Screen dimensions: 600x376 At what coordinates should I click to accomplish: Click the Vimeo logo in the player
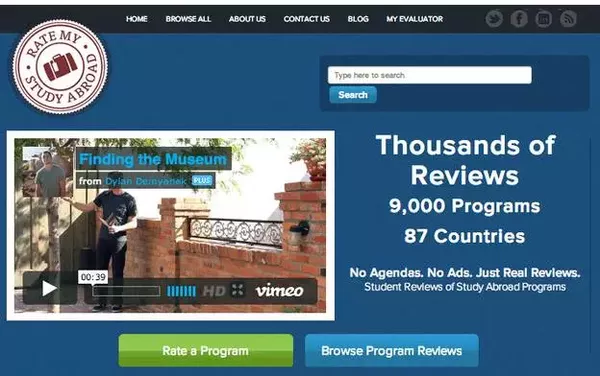280,291
